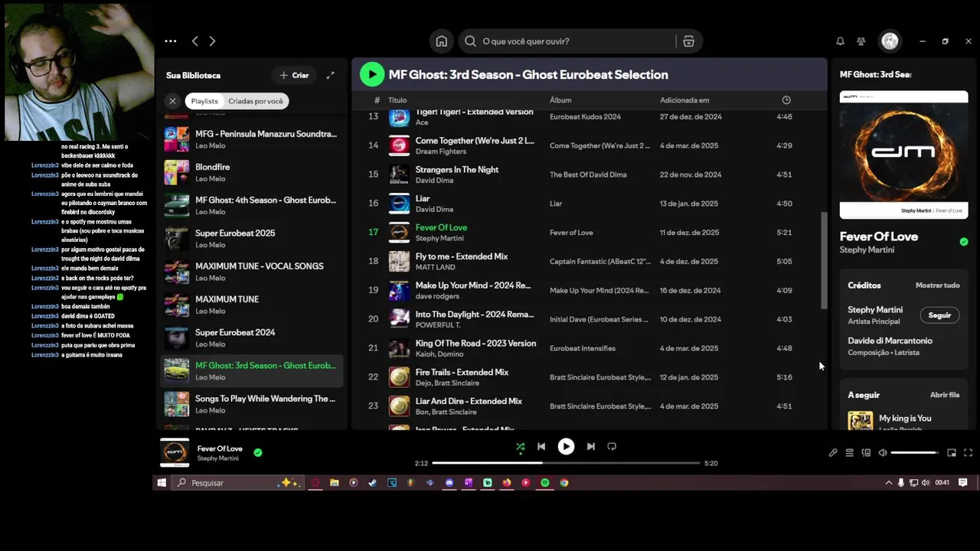Toggle repeat mode
This screenshot has height=551, width=980.
612,446
